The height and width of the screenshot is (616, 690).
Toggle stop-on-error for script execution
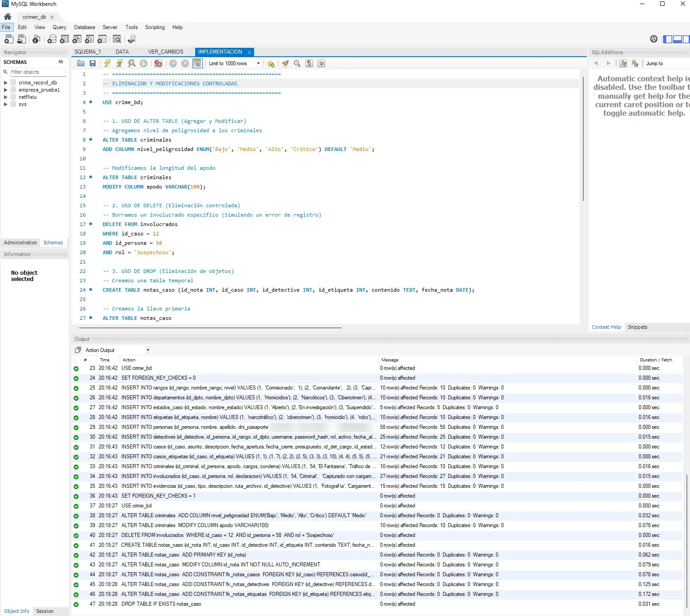click(158, 63)
